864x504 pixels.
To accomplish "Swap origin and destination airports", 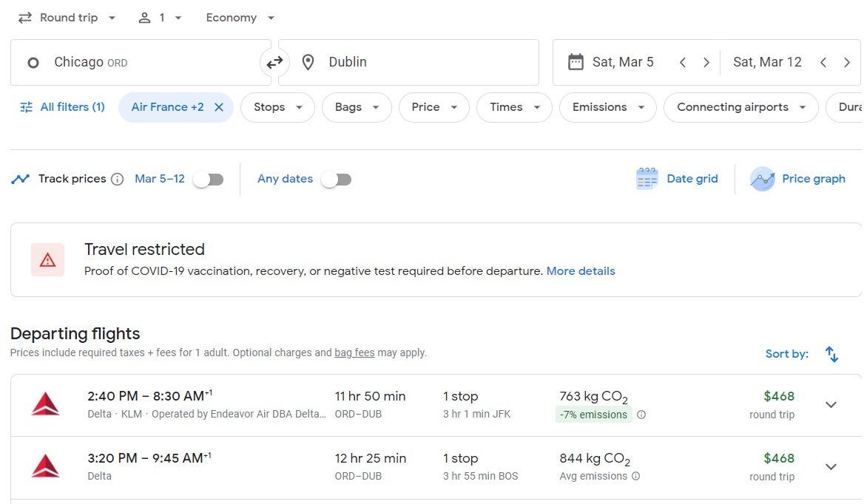I will coord(274,63).
